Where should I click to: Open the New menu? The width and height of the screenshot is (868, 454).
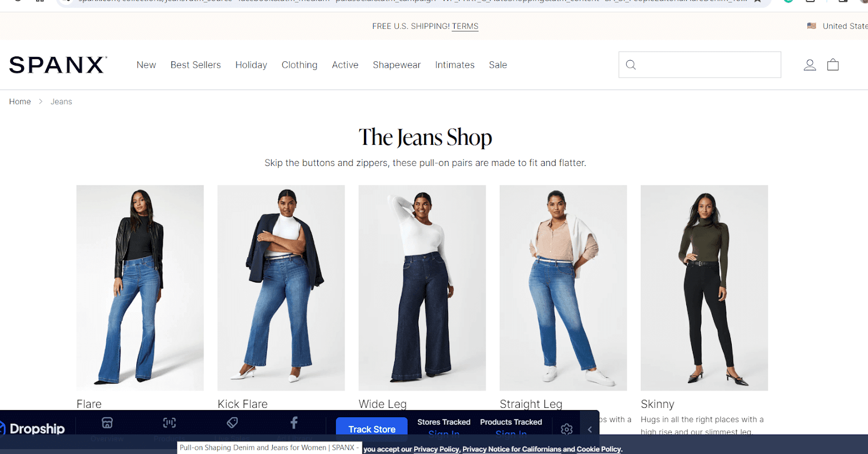pyautogui.click(x=146, y=65)
